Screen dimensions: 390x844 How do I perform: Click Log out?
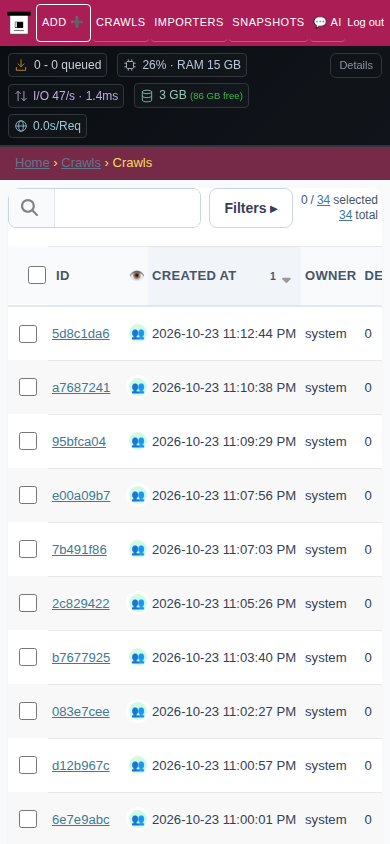pos(366,23)
